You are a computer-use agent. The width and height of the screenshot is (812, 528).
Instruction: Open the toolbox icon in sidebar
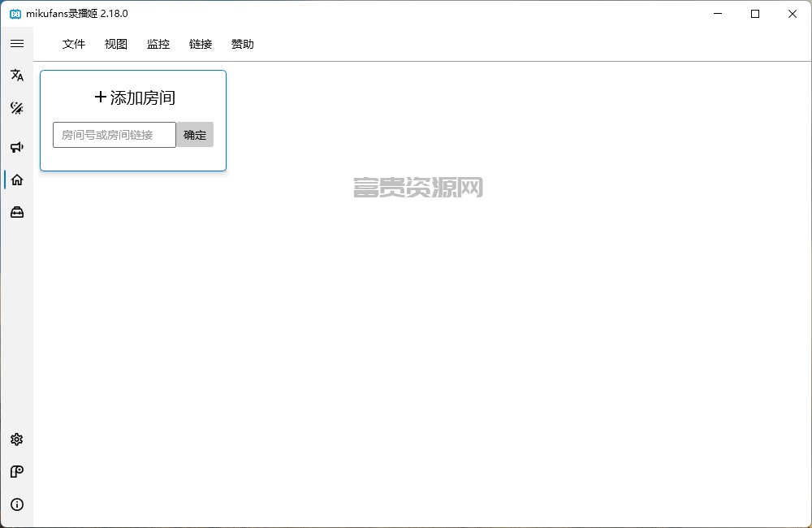(17, 213)
